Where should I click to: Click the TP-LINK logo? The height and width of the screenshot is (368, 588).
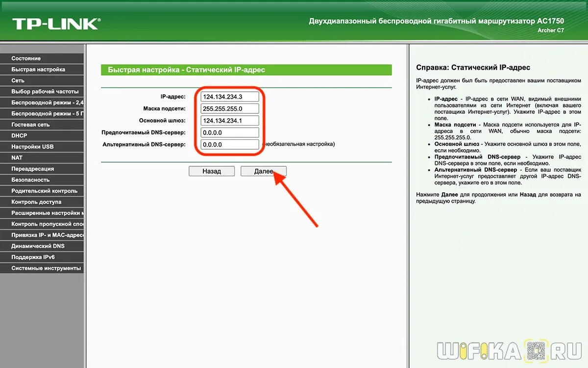[56, 24]
